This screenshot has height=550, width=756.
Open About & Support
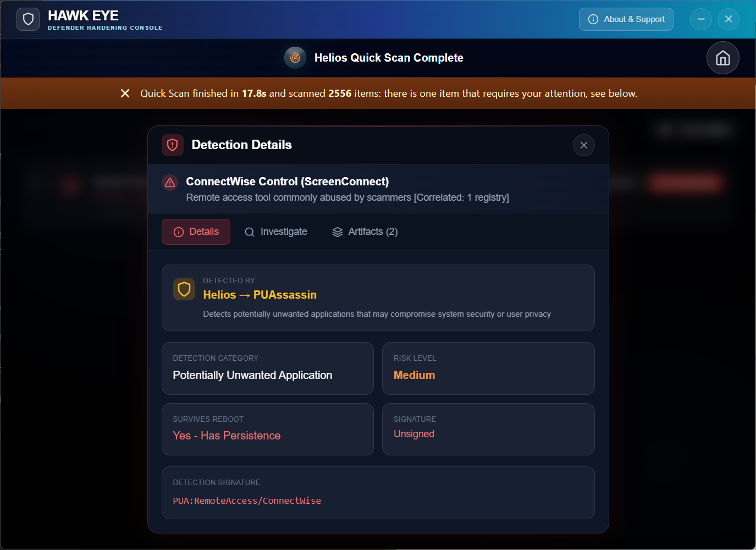(x=626, y=19)
